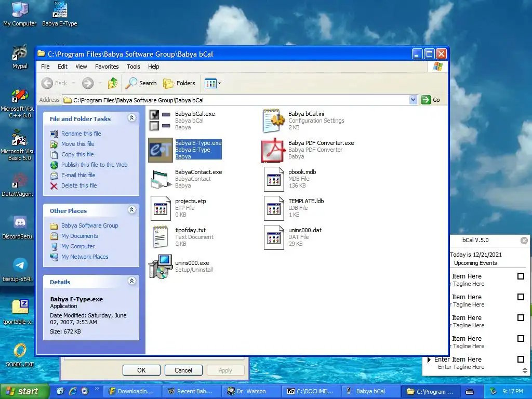The width and height of the screenshot is (532, 399).
Task: Select Babya bCal.ini configuration file icon
Action: point(274,121)
